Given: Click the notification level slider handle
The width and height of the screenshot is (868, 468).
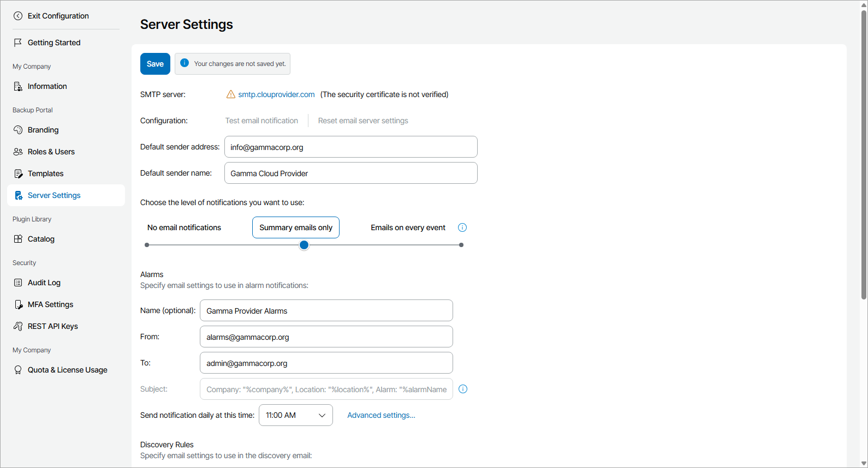Looking at the screenshot, I should click(304, 245).
